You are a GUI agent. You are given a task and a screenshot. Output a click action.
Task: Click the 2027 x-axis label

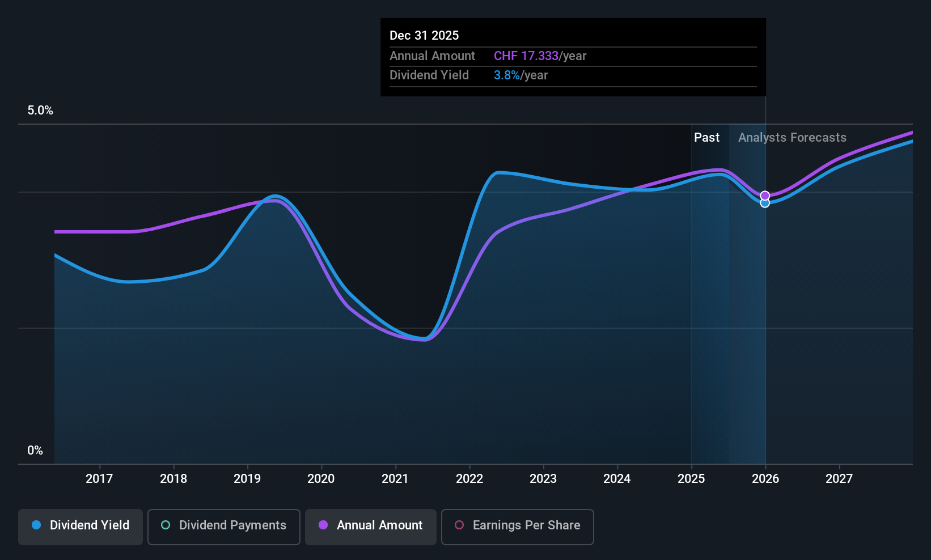point(839,479)
